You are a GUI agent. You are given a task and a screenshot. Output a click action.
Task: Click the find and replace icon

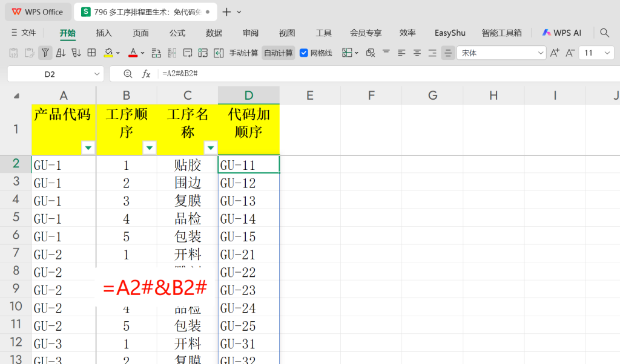371,53
